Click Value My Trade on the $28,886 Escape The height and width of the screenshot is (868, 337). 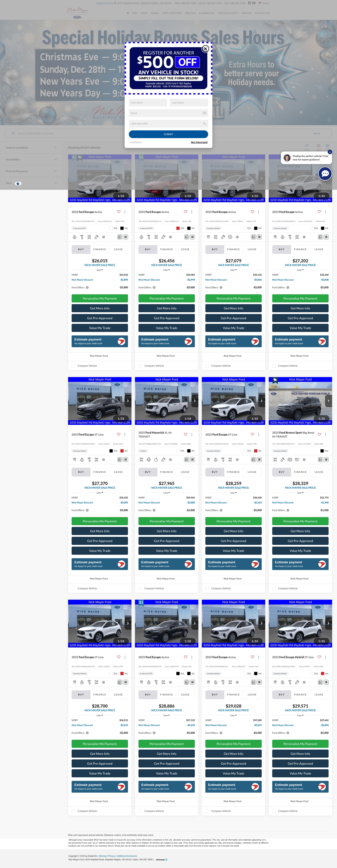(166, 773)
